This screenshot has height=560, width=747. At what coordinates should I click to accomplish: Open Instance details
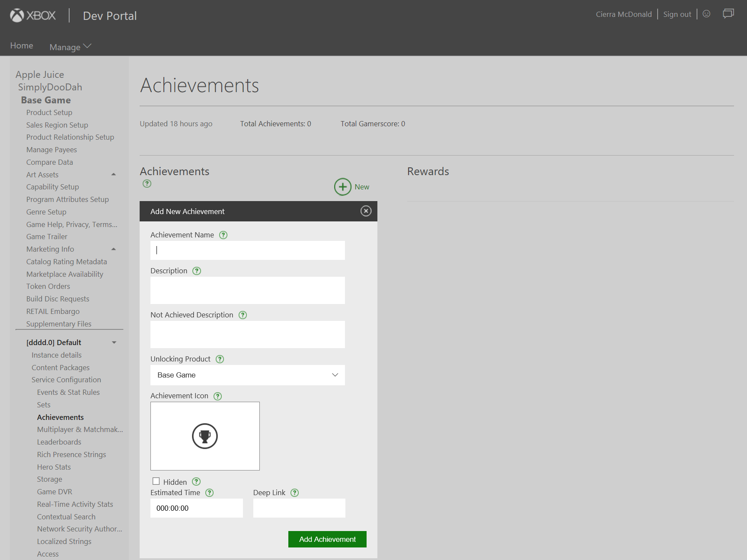coord(57,355)
